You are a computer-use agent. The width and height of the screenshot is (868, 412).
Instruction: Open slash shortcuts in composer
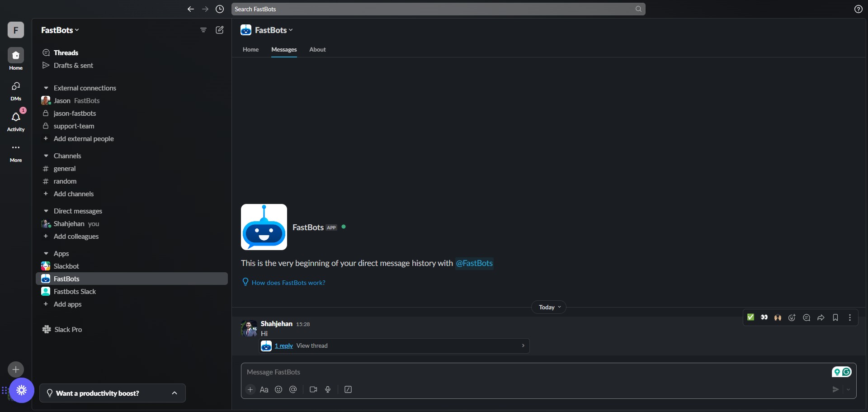[x=348, y=389]
